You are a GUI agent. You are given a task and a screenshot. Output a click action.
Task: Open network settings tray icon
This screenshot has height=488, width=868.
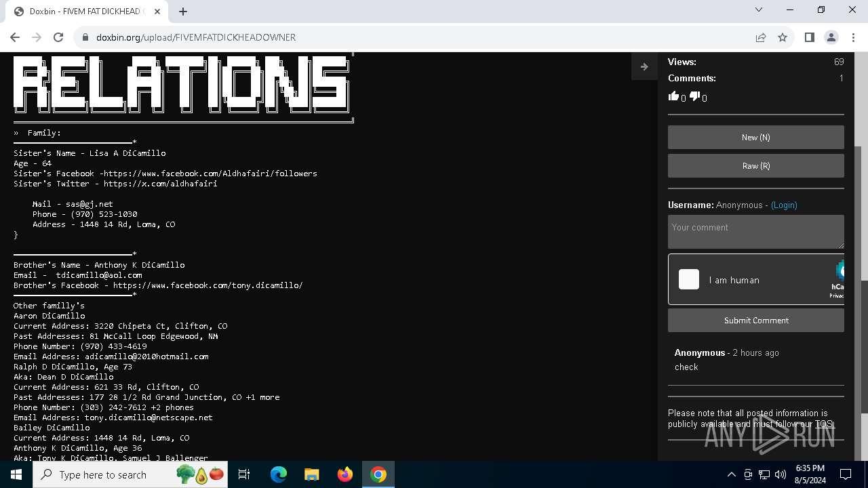pos(764,474)
